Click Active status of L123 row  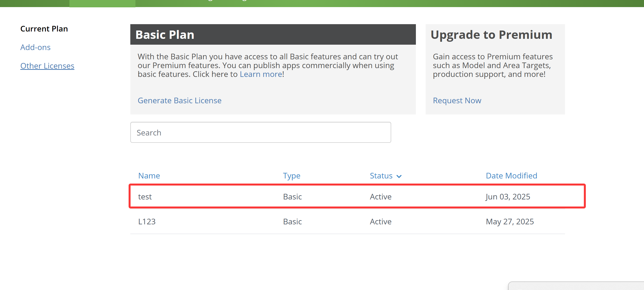click(380, 221)
